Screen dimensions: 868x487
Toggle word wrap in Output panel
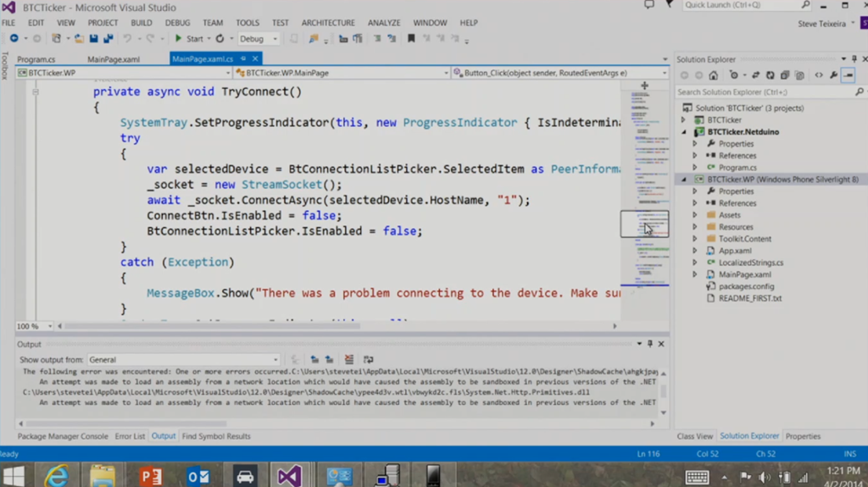(x=368, y=360)
